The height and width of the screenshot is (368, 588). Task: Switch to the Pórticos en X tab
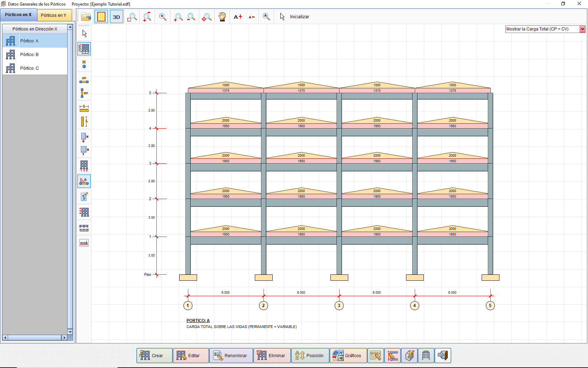click(18, 15)
